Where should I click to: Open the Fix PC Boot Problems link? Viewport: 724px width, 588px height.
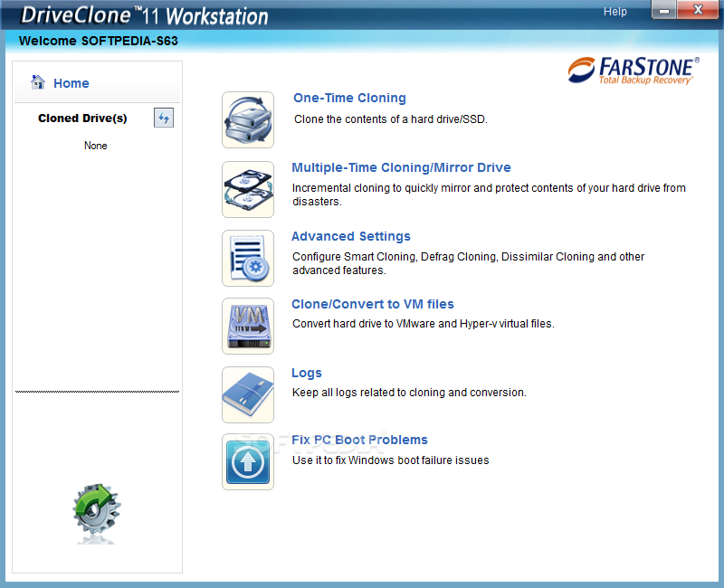tap(359, 440)
